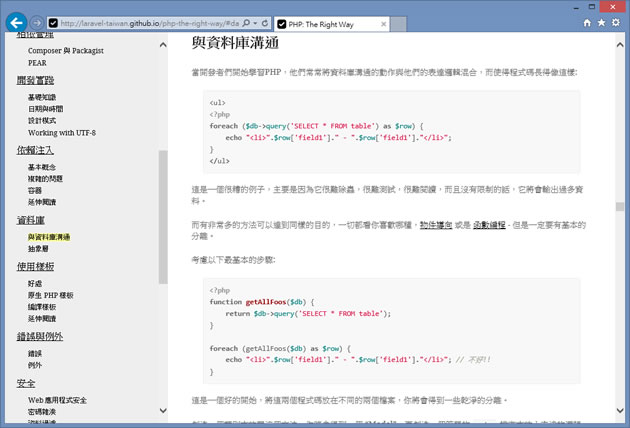The image size is (630, 428).
Task: Click the browser Back arrow button
Action: tap(16, 22)
